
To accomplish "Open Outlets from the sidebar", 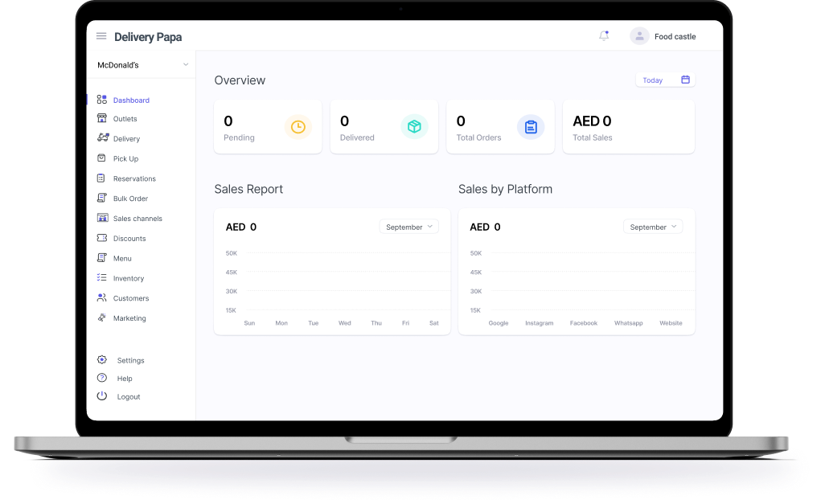I will pos(125,119).
